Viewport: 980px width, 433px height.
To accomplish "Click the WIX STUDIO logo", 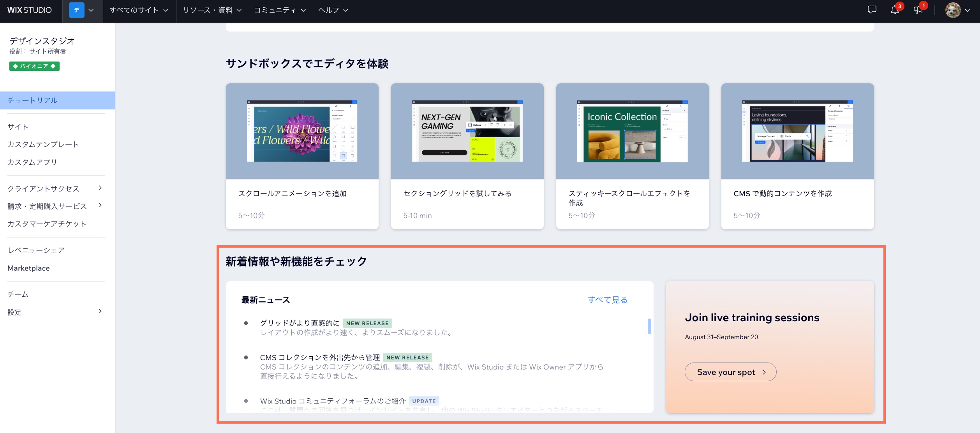I will (x=30, y=10).
